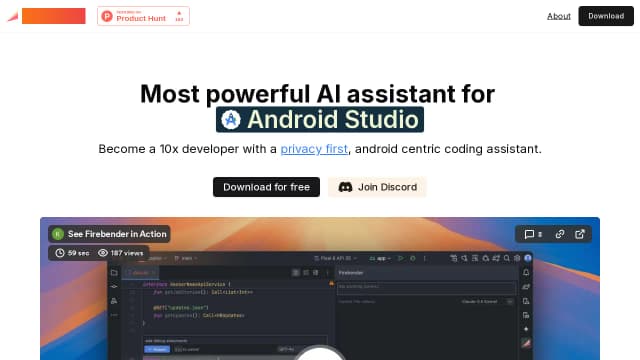Copy video link with chain icon
This screenshot has height=360, width=640.
pos(560,234)
